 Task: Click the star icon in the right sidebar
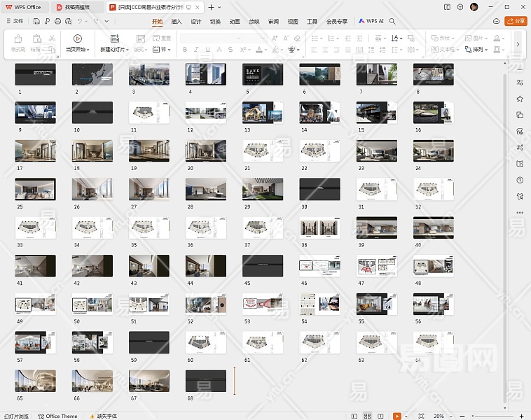coord(519,99)
